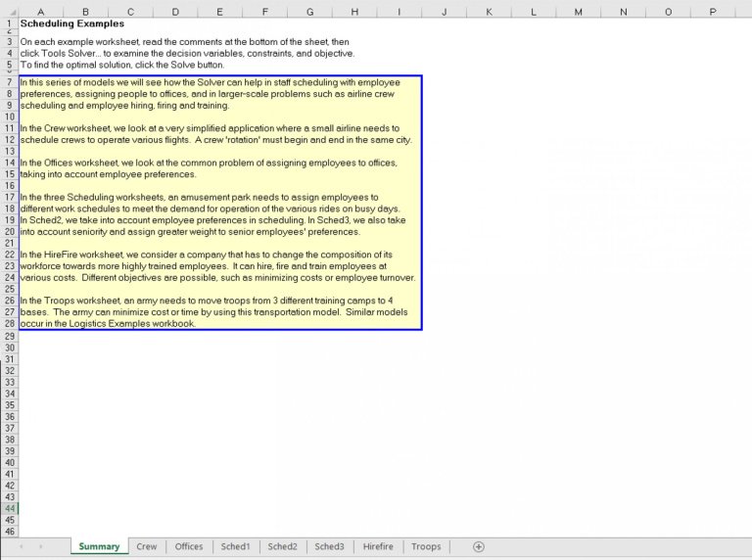Click the Select All corner box

9,12
